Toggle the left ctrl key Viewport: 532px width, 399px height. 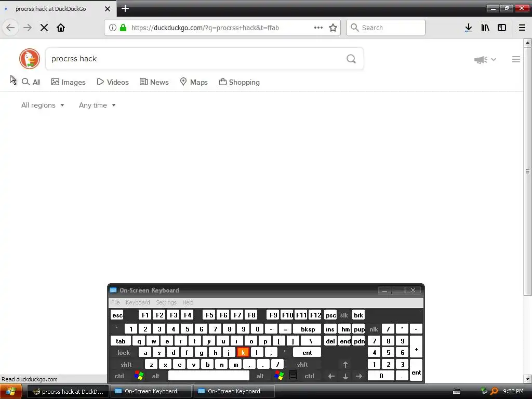click(x=119, y=376)
